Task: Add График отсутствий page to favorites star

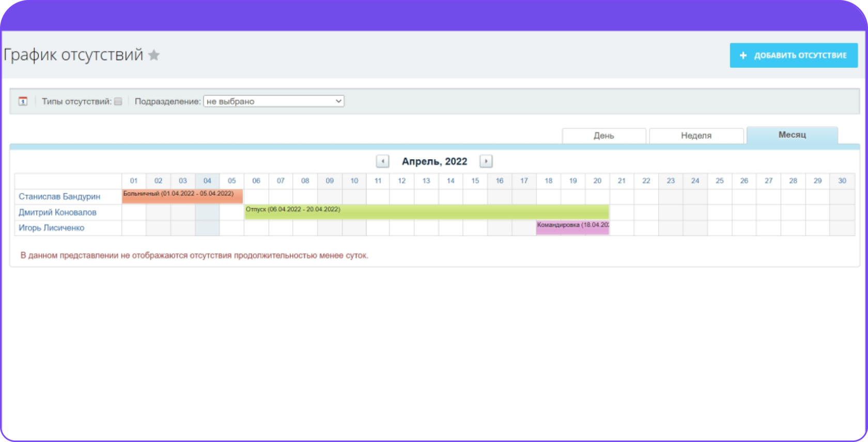Action: pyautogui.click(x=153, y=55)
